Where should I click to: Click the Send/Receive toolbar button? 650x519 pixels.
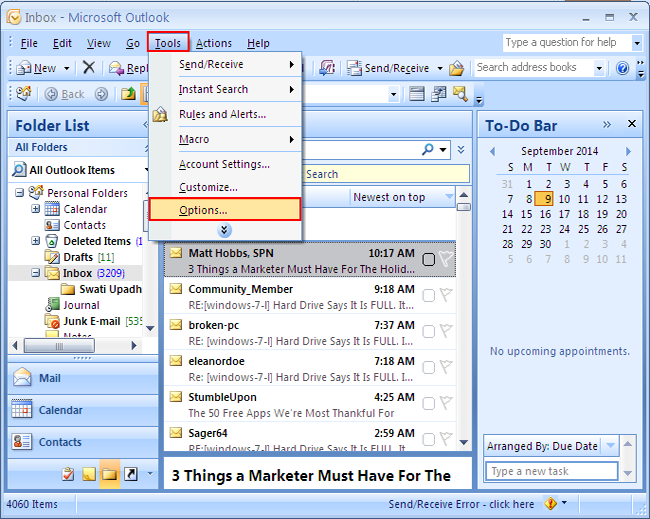[388, 68]
